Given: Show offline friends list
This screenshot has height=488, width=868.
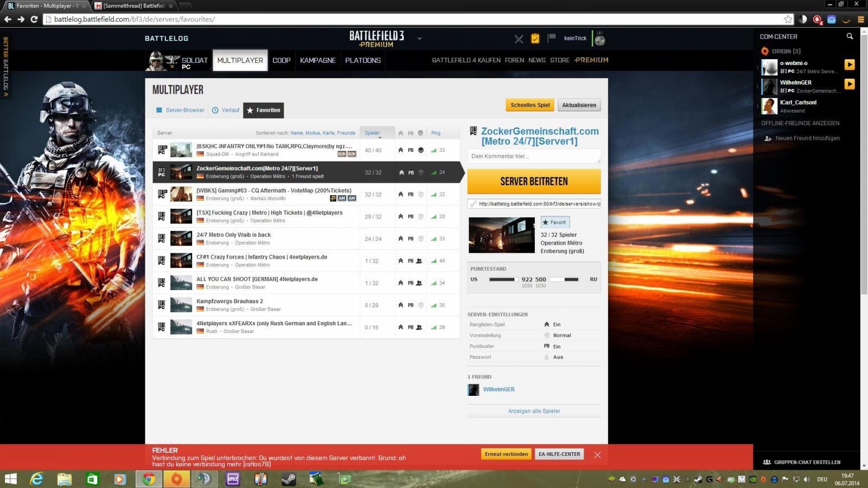Looking at the screenshot, I should click(x=800, y=123).
